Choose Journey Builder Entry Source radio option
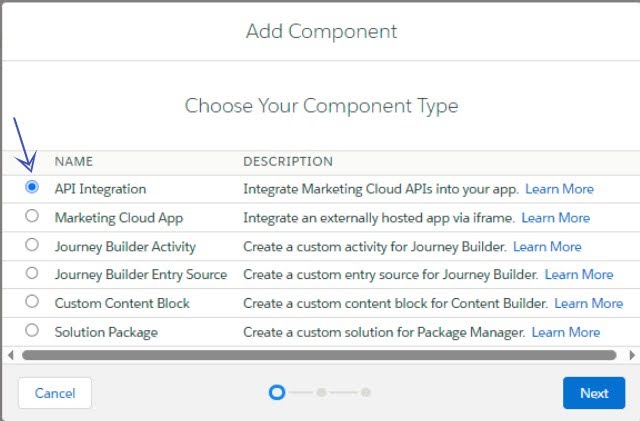This screenshot has height=421, width=640. pyautogui.click(x=32, y=273)
